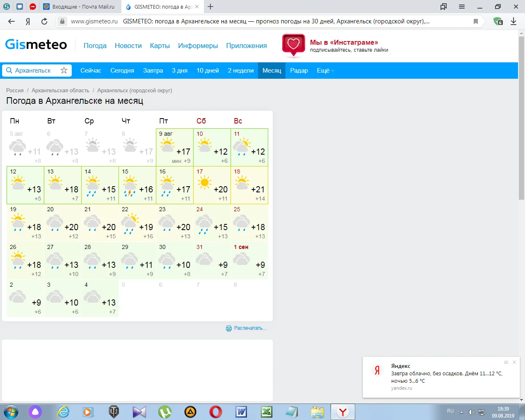Open the Мы в «Инстаграме» link
This screenshot has width=525, height=420.
pyautogui.click(x=344, y=42)
